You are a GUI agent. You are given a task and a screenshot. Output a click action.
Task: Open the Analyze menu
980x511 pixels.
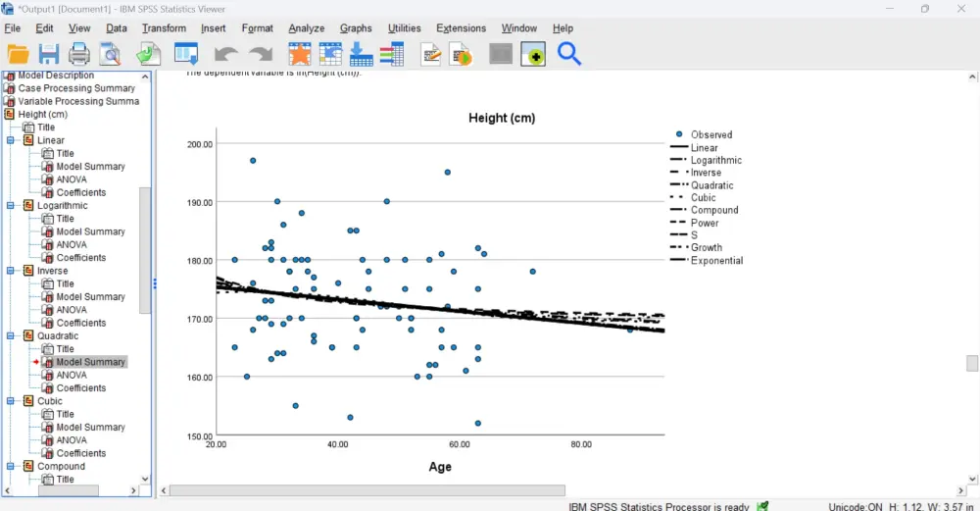306,28
